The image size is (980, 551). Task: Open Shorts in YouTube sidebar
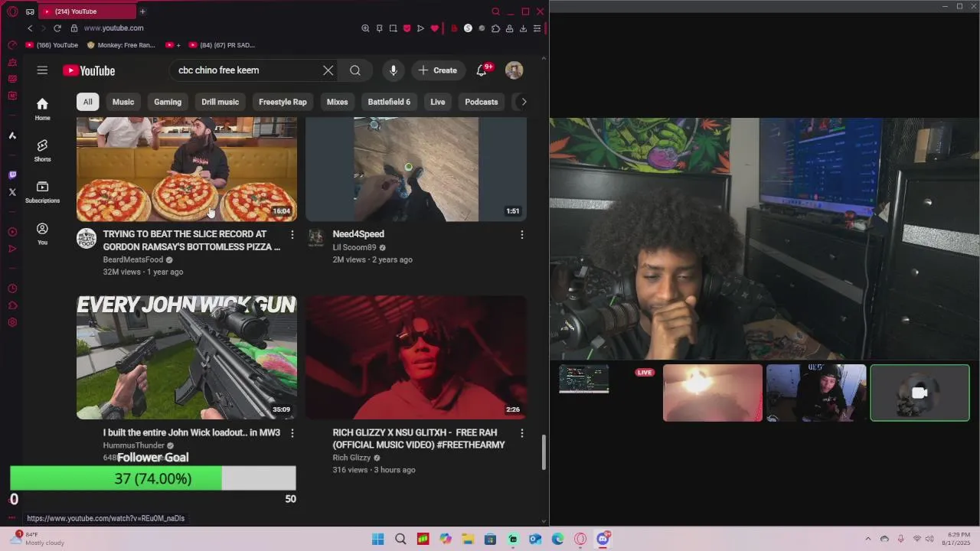click(x=42, y=151)
